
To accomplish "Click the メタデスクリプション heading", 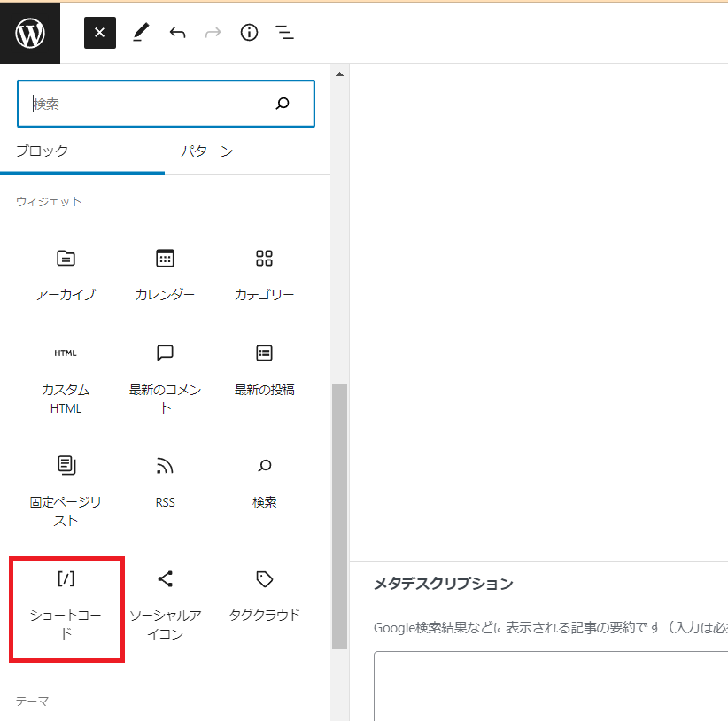I will 444,584.
